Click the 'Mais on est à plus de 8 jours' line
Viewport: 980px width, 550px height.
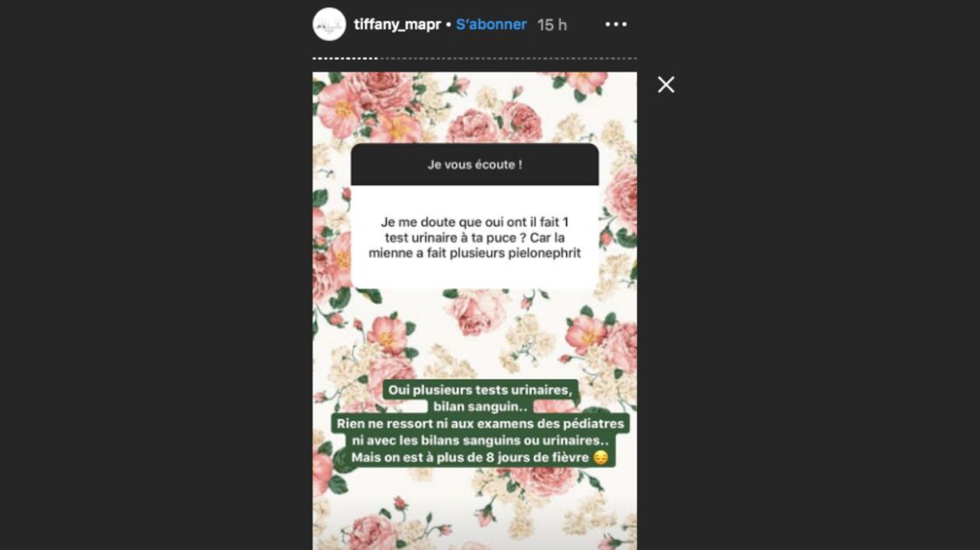point(470,457)
